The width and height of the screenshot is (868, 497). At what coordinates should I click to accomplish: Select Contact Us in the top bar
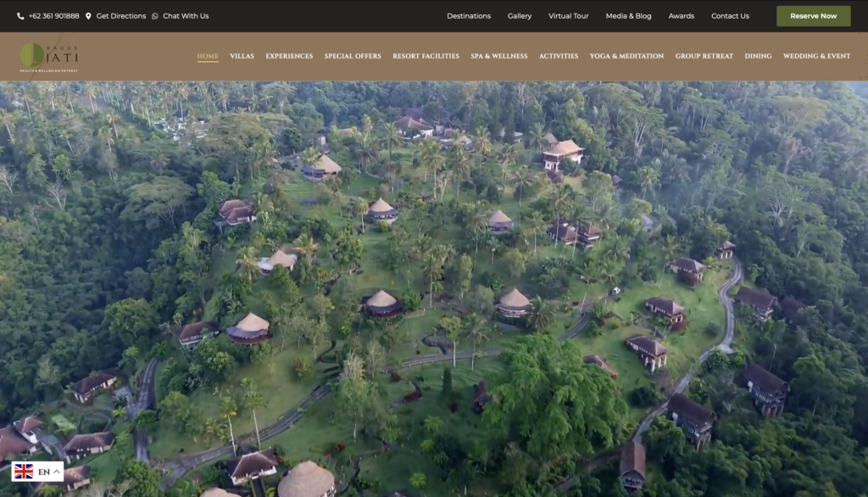(730, 16)
